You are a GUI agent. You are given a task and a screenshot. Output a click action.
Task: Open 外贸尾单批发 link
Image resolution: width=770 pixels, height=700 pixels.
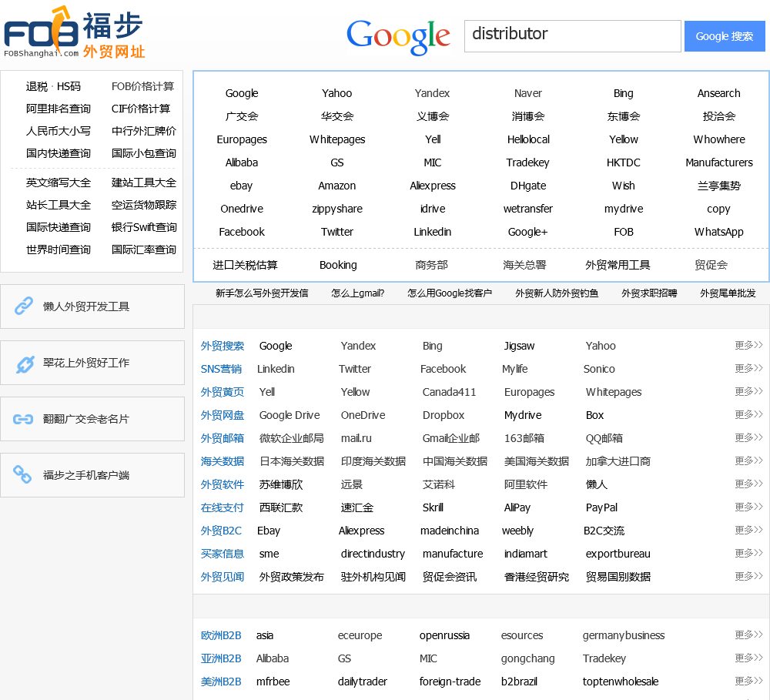[728, 293]
